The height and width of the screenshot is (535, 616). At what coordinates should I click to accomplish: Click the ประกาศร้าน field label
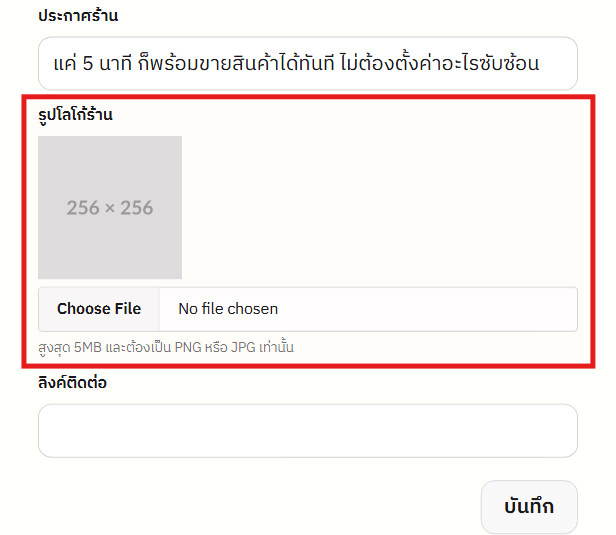[78, 16]
